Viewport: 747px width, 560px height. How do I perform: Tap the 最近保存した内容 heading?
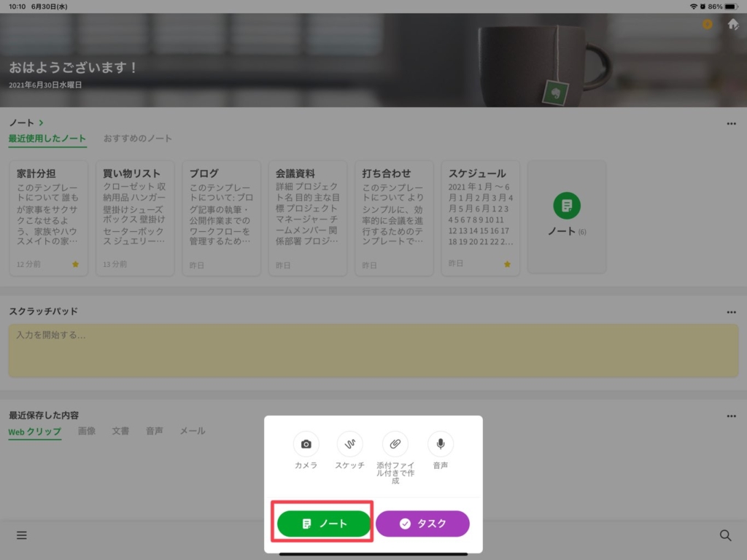point(44,415)
